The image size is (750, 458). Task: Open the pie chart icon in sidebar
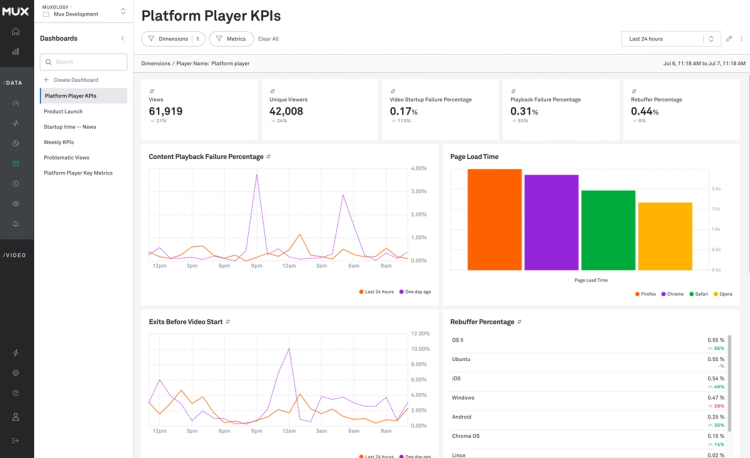coord(16,143)
